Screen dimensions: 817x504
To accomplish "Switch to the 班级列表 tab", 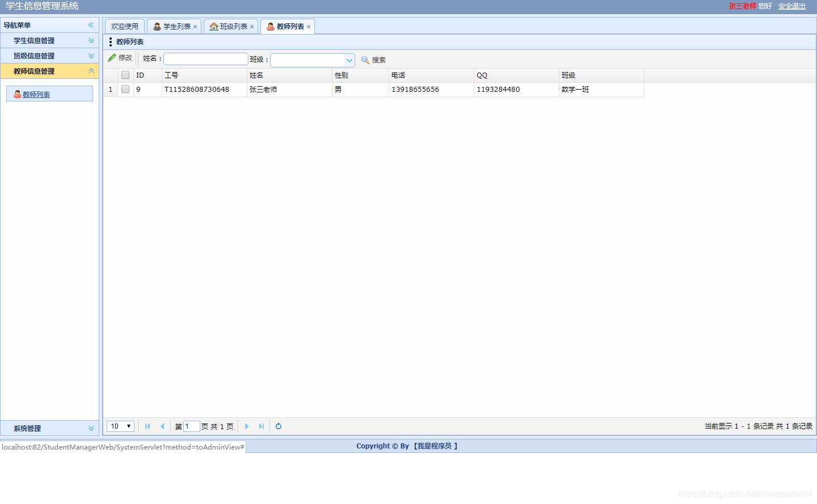I will click(x=231, y=27).
